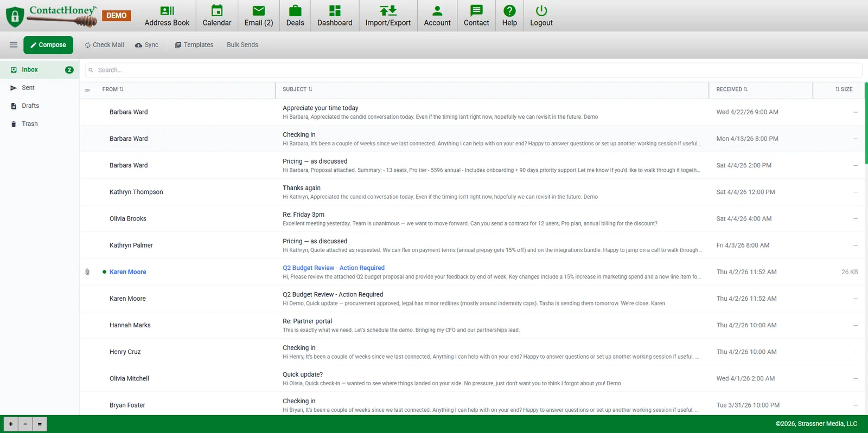Open the Dashboard
Viewport: 868px width, 433px height.
(335, 16)
